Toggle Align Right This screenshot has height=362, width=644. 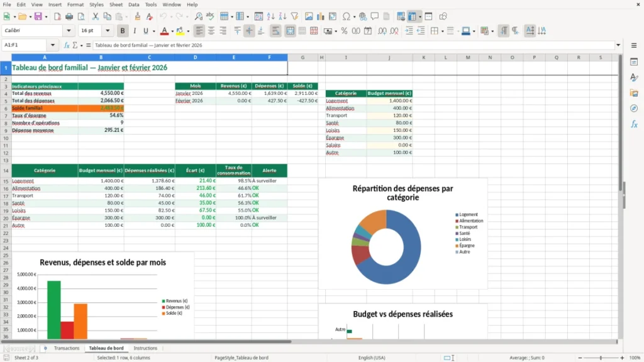(223, 31)
